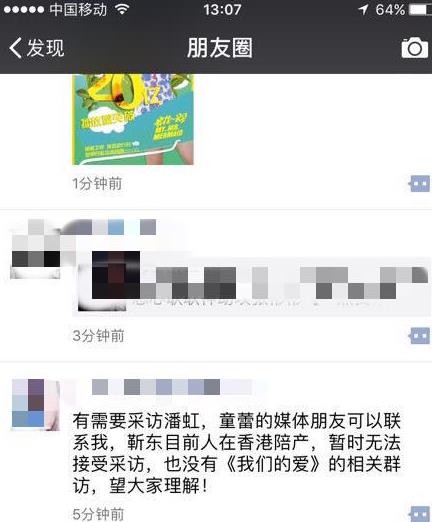
Task: Tap the battery indicator in status bar
Action: click(x=420, y=9)
